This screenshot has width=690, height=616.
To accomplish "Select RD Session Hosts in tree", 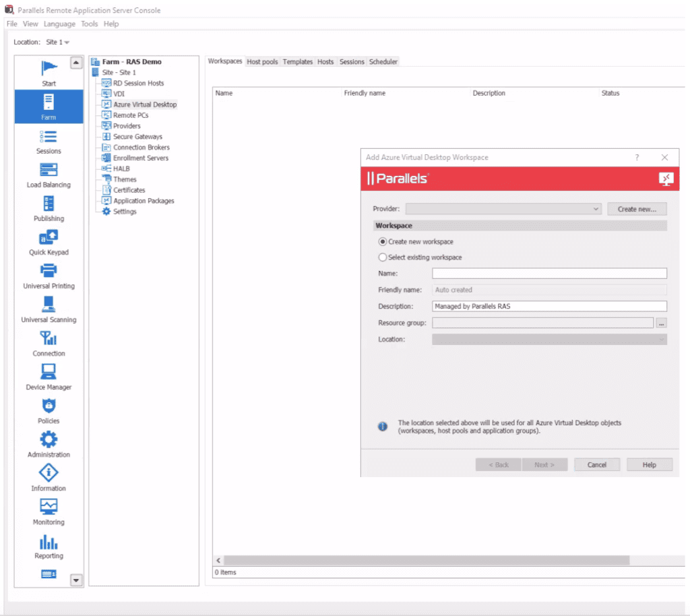I will [x=138, y=83].
